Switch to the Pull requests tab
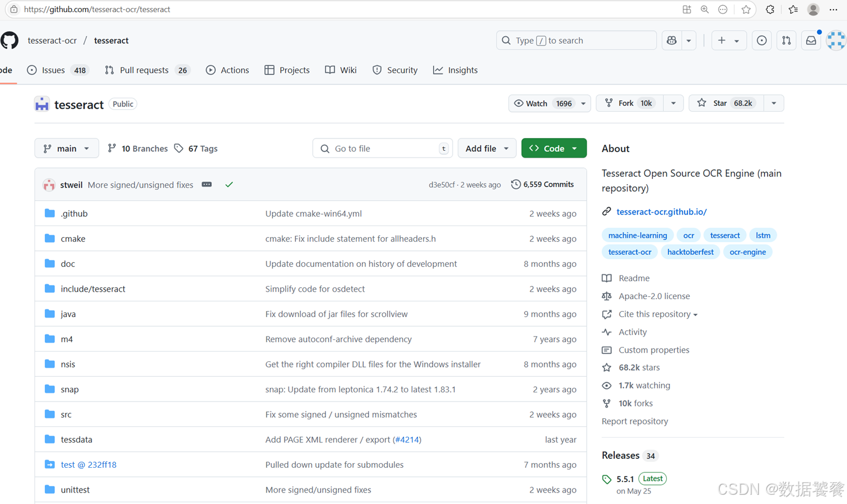Viewport: 847px width, 504px height. tap(147, 70)
